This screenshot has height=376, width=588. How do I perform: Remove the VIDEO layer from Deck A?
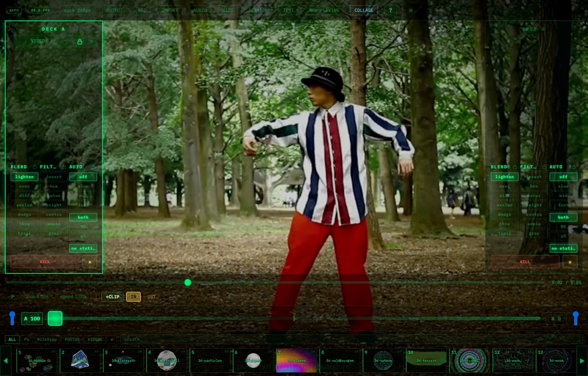(91, 41)
